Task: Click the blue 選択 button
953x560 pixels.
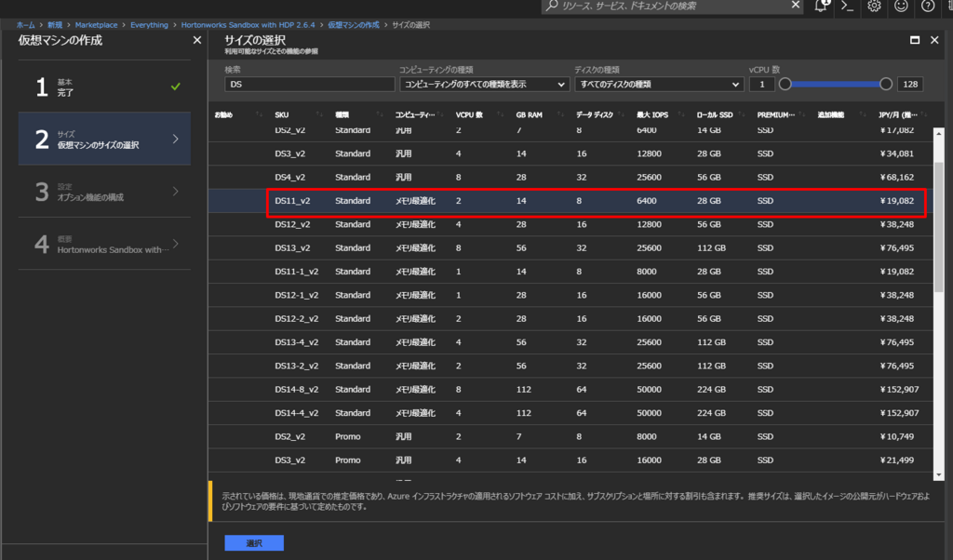Action: pos(254,543)
